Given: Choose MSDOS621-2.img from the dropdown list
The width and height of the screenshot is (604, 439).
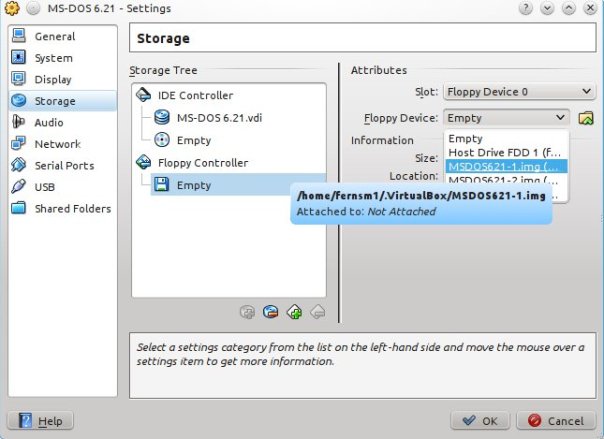Looking at the screenshot, I should point(507,180).
